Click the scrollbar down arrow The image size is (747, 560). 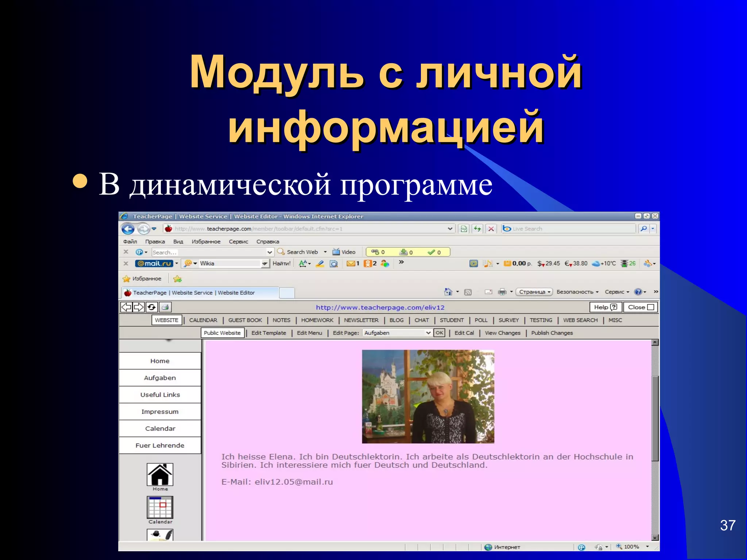click(x=655, y=537)
